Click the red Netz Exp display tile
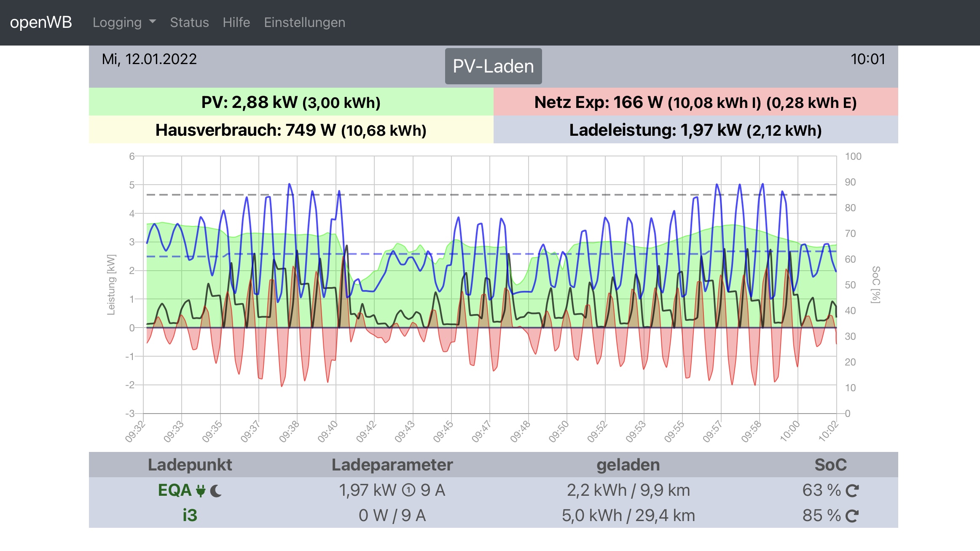 pyautogui.click(x=695, y=102)
